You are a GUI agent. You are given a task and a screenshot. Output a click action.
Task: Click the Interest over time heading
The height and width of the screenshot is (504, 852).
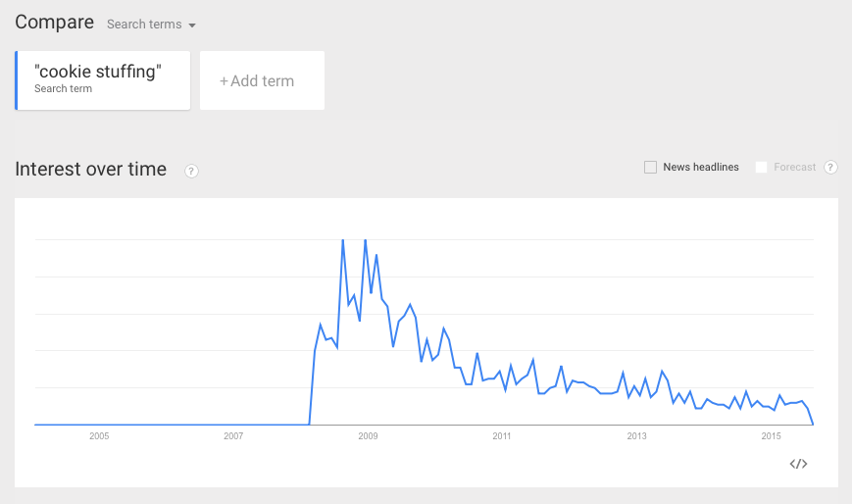point(91,169)
